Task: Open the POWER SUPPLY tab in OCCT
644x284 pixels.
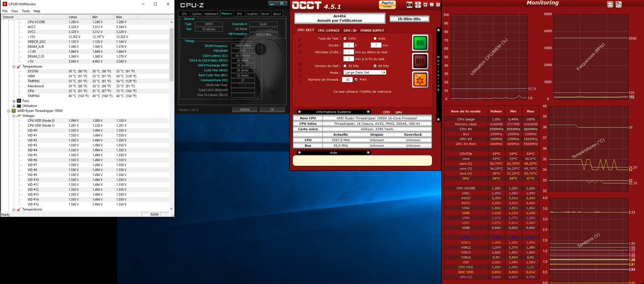Action: [372, 31]
